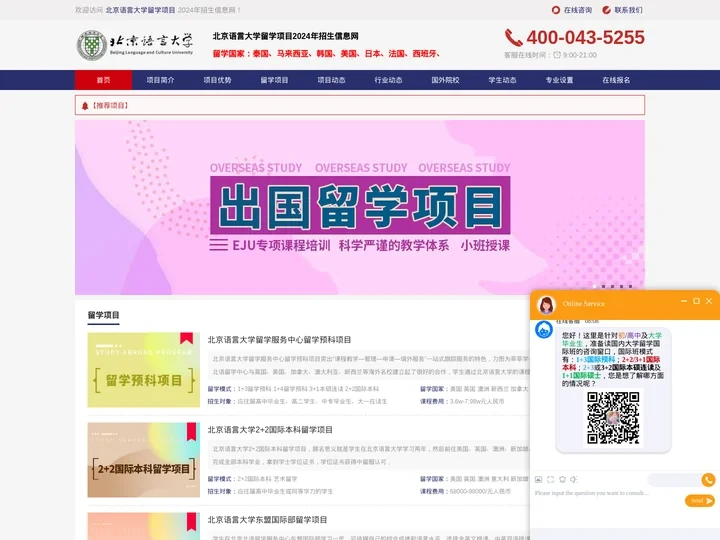Open the 首页 nav tab
Screen dimensions: 720x540
103,80
